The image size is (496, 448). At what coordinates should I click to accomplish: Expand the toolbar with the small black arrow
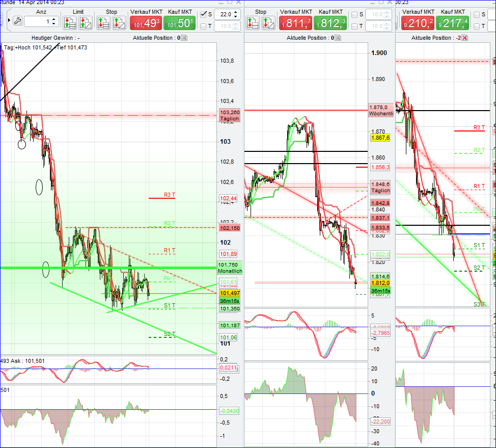point(10,19)
